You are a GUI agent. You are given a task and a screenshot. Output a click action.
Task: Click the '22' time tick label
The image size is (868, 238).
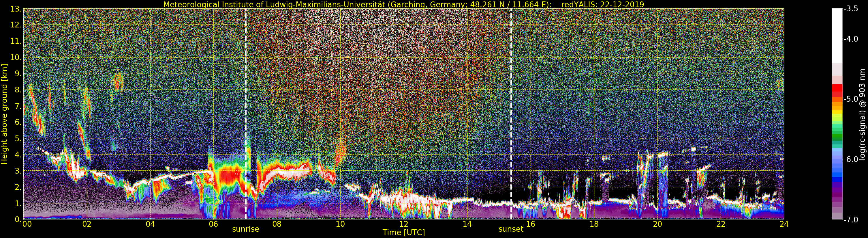721,224
